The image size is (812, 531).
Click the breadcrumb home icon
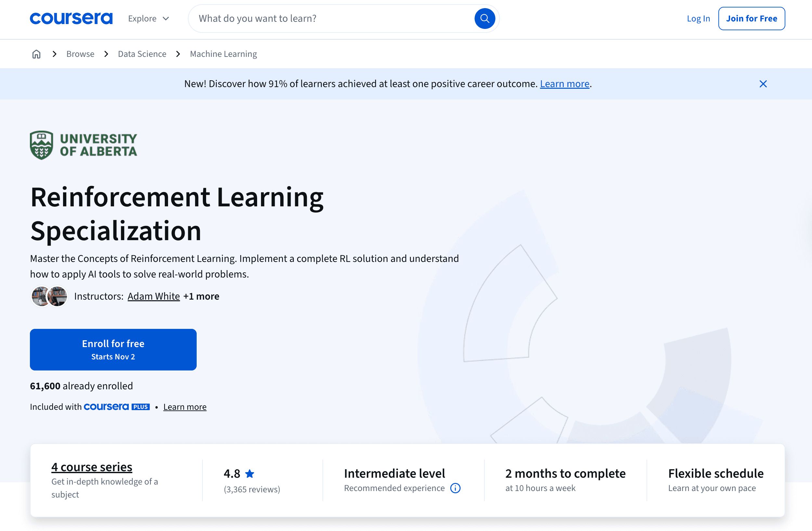(x=36, y=54)
